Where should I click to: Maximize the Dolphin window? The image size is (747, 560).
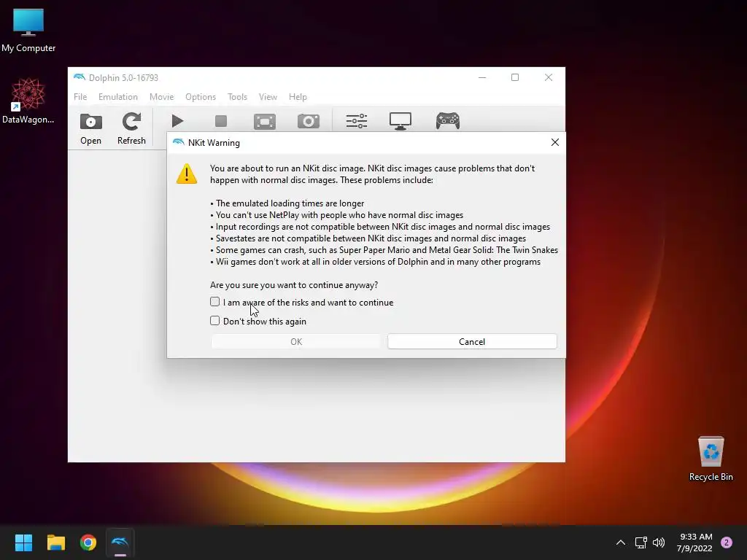pyautogui.click(x=515, y=77)
